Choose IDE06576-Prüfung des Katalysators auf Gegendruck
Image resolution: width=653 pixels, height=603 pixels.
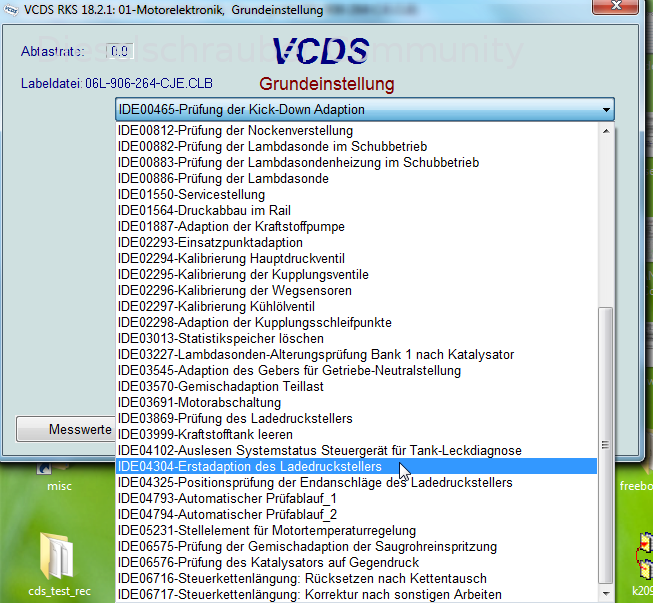[x=356, y=562]
